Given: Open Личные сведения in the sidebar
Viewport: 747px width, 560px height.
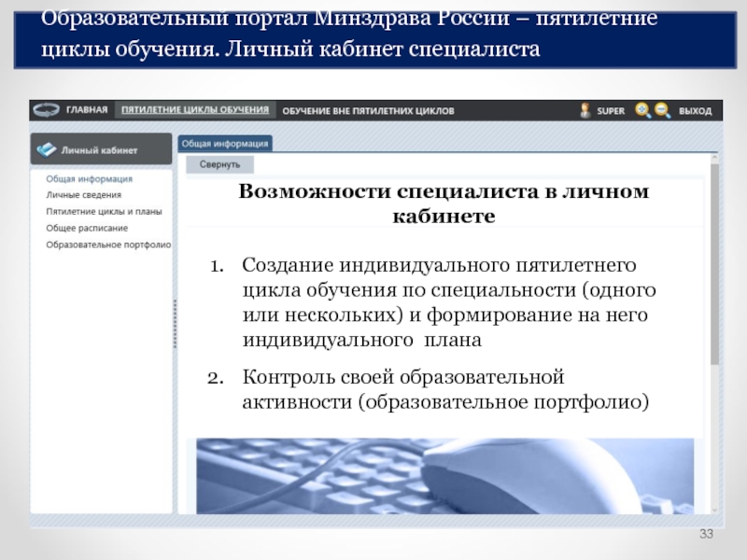Looking at the screenshot, I should (x=83, y=195).
